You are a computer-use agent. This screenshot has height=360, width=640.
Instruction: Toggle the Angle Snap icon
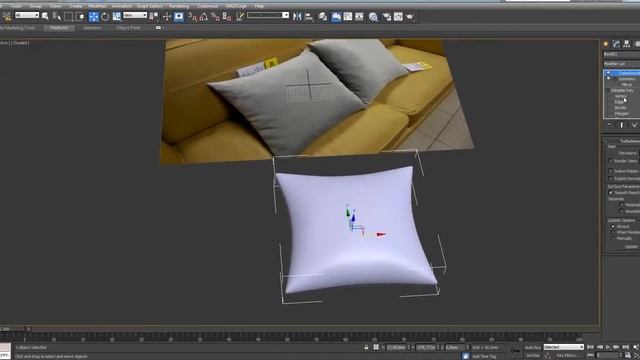coord(204,16)
